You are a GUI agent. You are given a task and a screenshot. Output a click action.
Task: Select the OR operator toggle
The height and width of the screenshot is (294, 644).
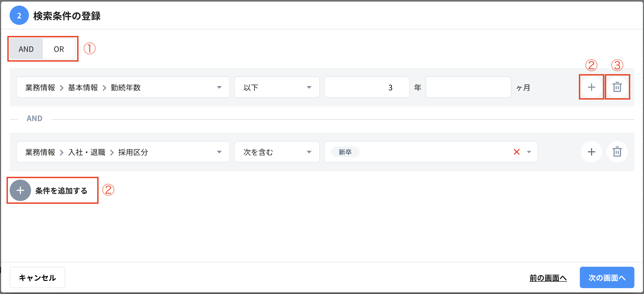(x=59, y=49)
